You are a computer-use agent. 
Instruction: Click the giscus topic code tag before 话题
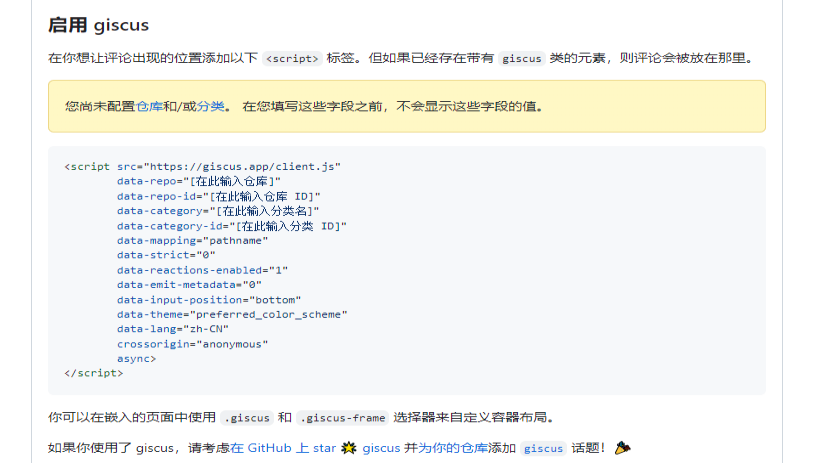(x=543, y=448)
